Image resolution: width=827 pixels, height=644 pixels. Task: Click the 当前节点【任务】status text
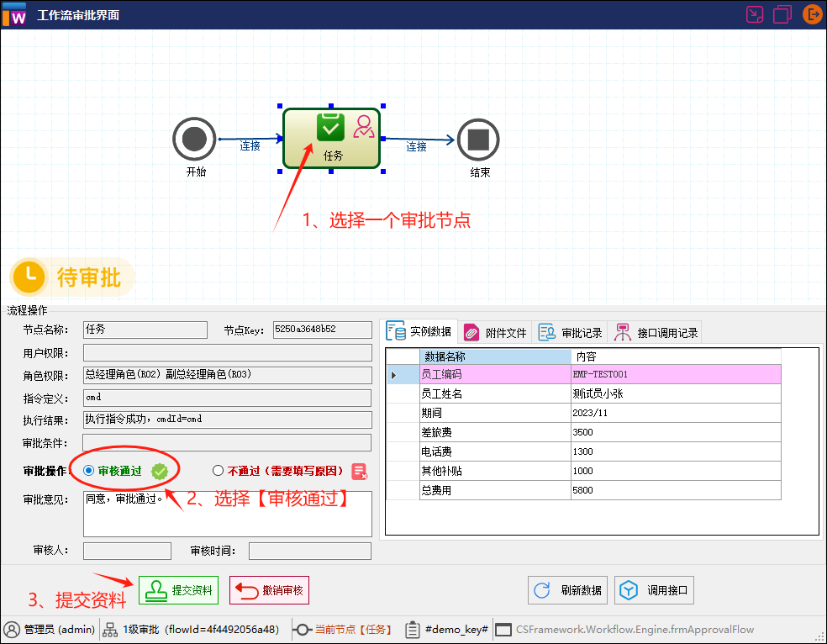tap(353, 629)
